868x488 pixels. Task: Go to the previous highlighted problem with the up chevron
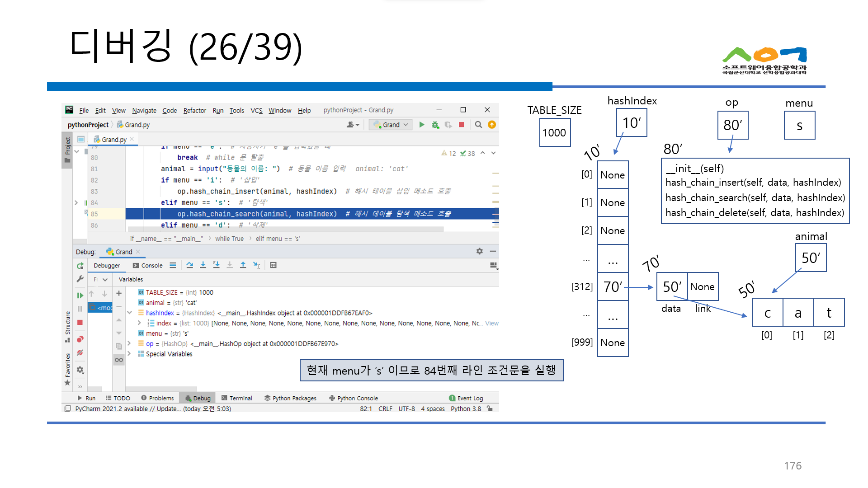click(x=483, y=153)
